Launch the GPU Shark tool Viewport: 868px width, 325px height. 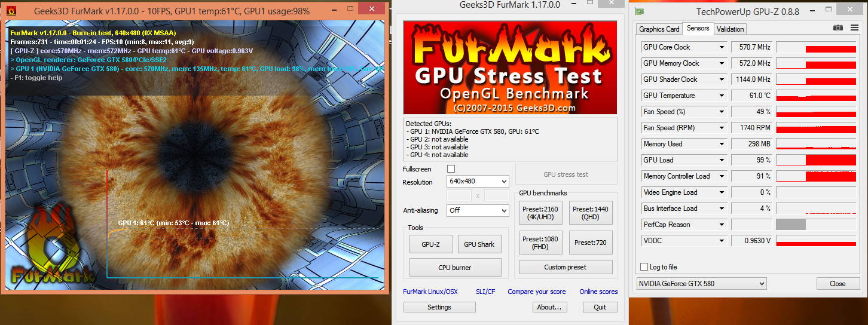tap(479, 244)
